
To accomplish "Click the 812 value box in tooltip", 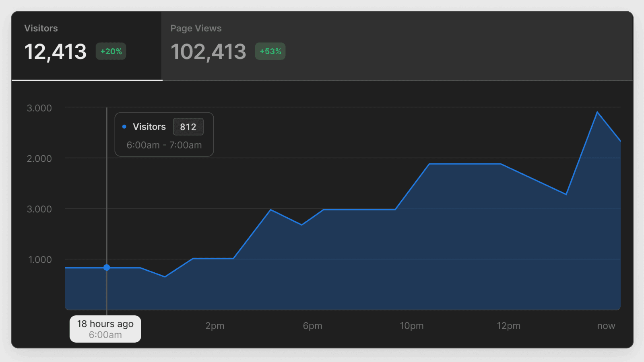I will point(188,127).
